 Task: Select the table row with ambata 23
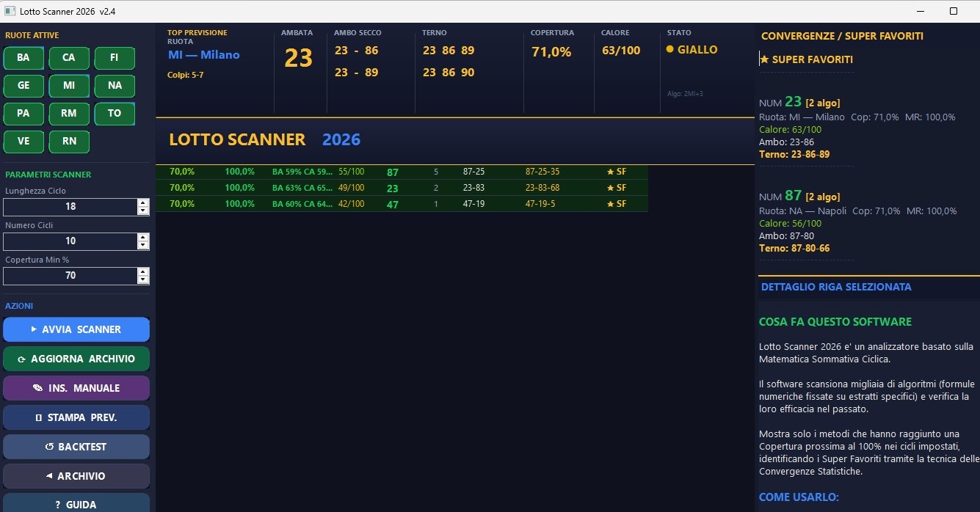point(393,188)
